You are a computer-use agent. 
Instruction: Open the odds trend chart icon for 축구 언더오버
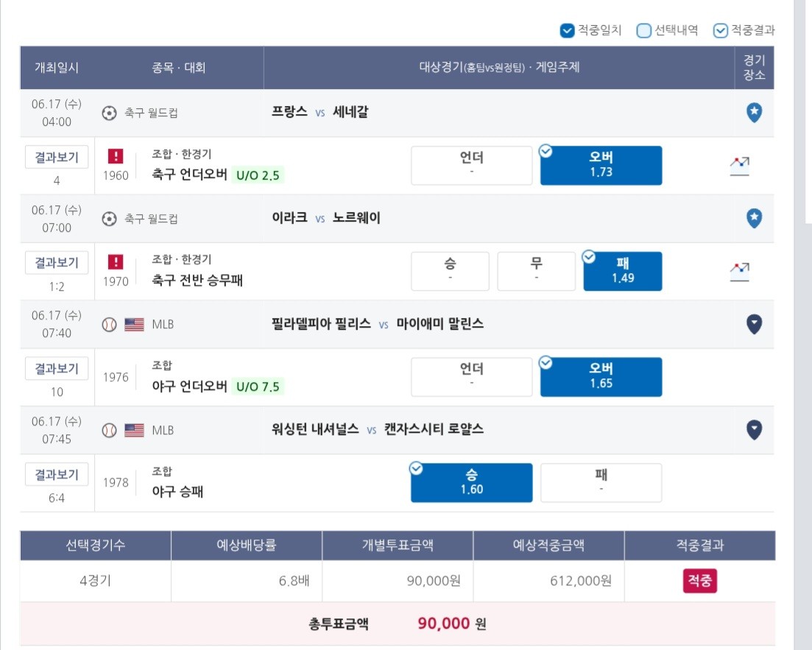point(740,166)
